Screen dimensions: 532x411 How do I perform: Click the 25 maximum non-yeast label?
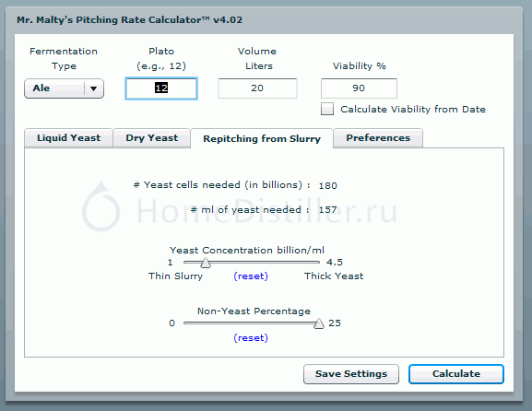click(x=335, y=323)
